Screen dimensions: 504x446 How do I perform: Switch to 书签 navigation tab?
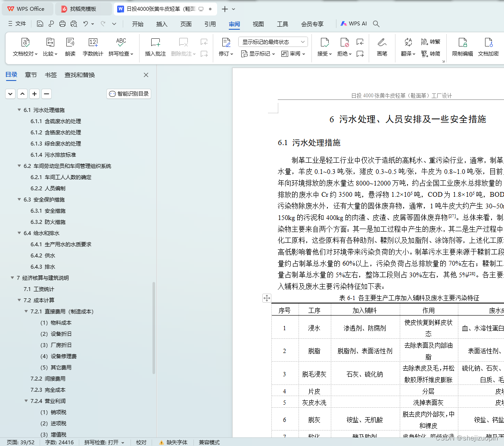pos(51,75)
